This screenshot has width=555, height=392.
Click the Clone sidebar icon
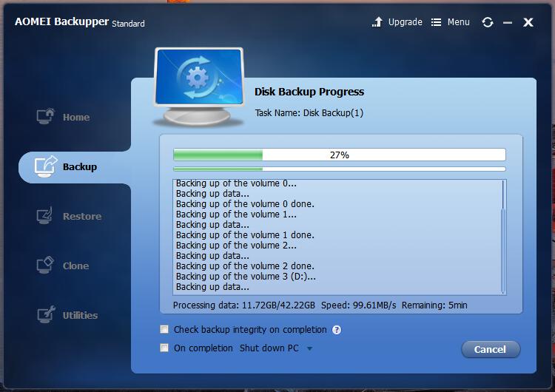[x=45, y=265]
